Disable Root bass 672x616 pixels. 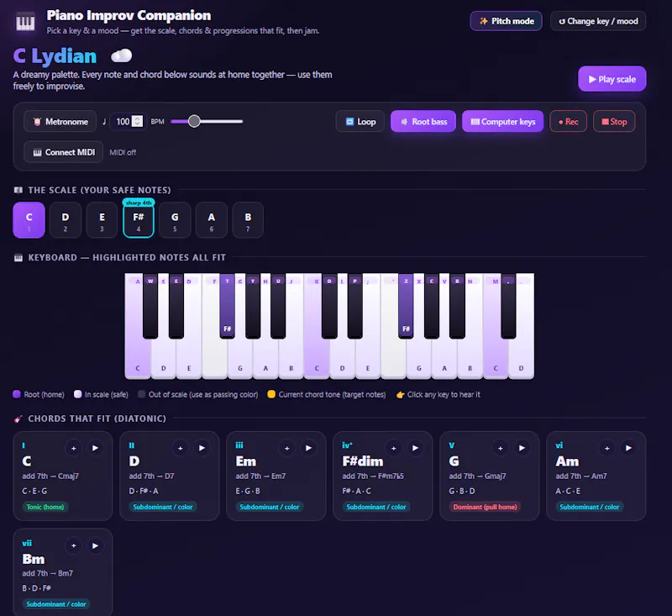tap(423, 122)
